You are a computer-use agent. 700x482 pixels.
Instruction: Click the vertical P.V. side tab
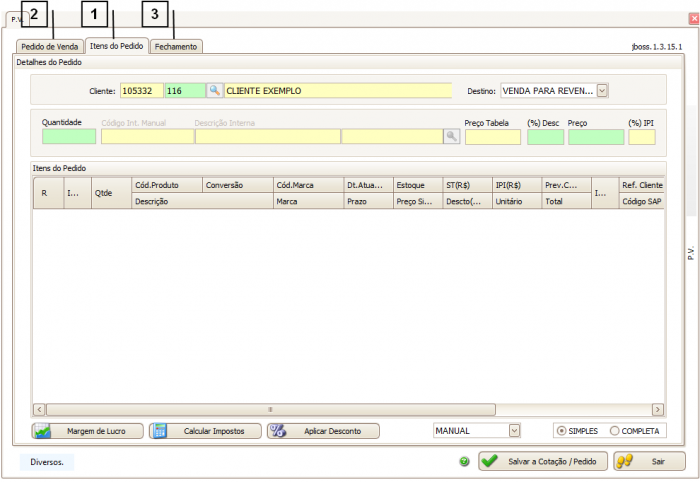[690, 254]
